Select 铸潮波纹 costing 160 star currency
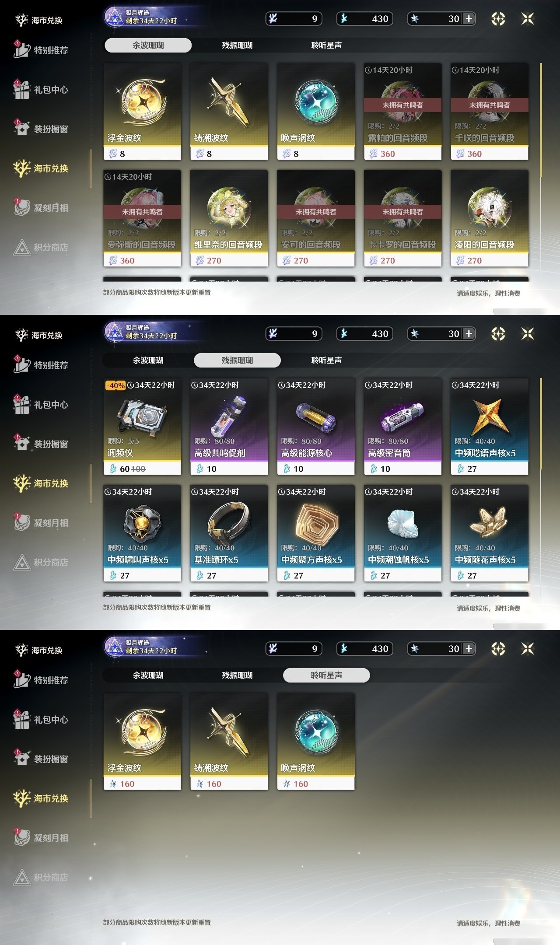 229,742
